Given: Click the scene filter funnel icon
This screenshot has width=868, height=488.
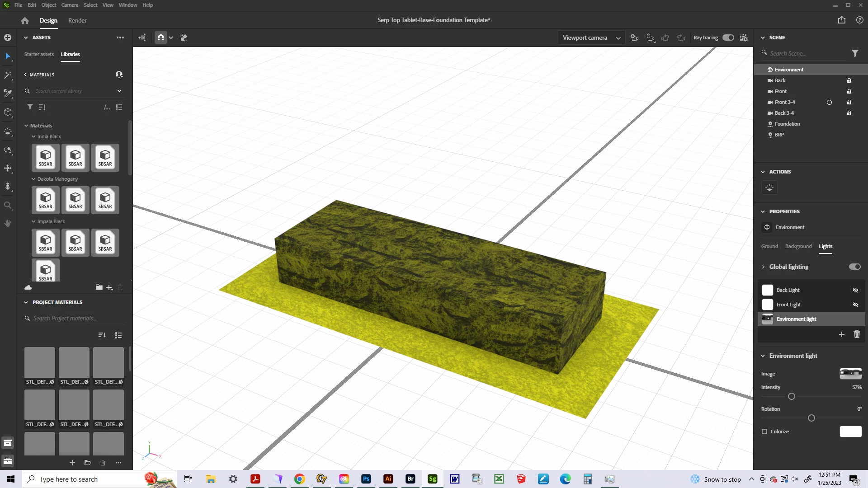Looking at the screenshot, I should (855, 53).
